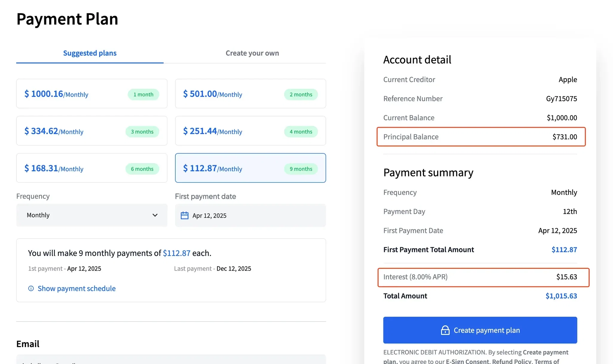Click the lock icon on Create payment plan

(x=445, y=330)
